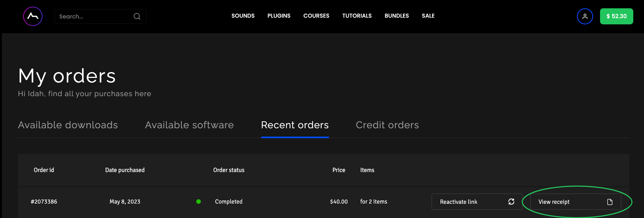This screenshot has height=218, width=644.
Task: Navigate to Tutorials
Action: coord(357,16)
